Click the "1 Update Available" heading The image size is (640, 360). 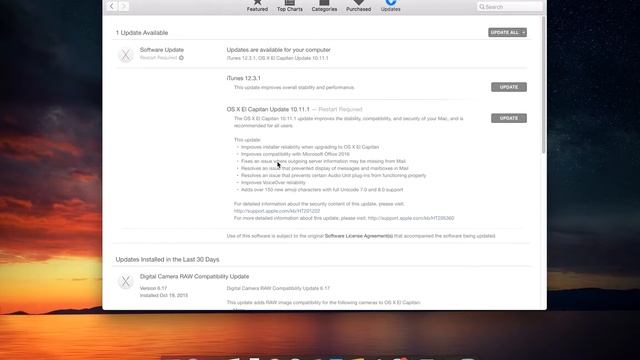point(142,33)
